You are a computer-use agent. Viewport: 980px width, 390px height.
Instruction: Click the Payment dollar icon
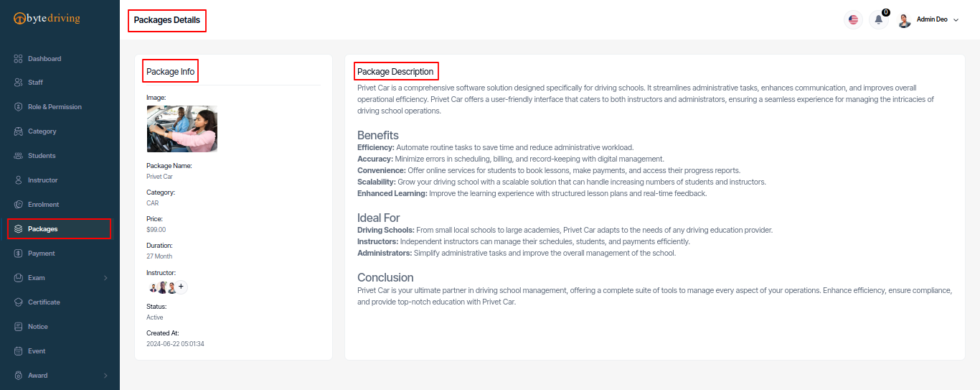pyautogui.click(x=19, y=254)
